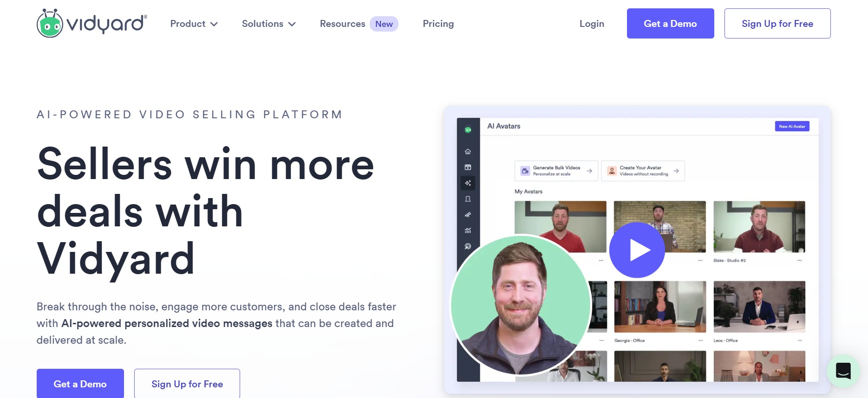Click the Vidyard robot logo
Image resolution: width=868 pixels, height=398 pixels.
click(x=50, y=23)
